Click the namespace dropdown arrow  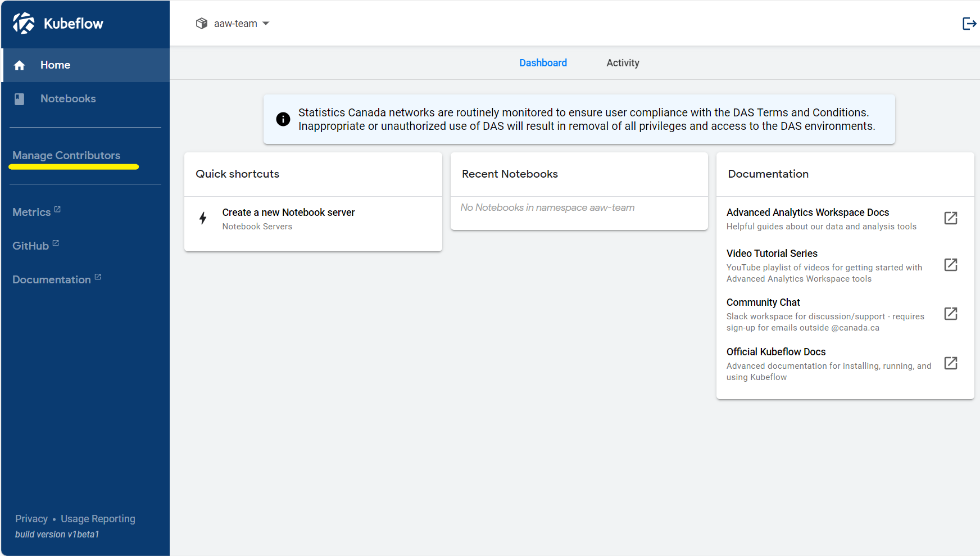tap(266, 24)
